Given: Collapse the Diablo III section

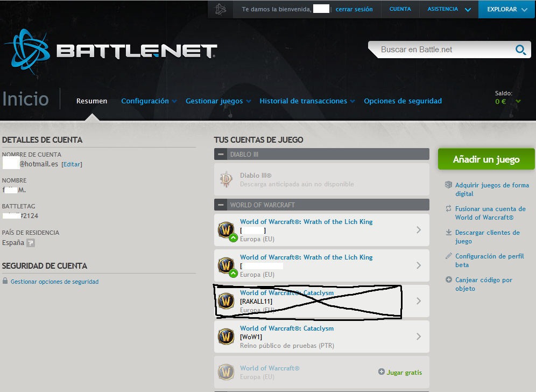Looking at the screenshot, I should coord(221,155).
